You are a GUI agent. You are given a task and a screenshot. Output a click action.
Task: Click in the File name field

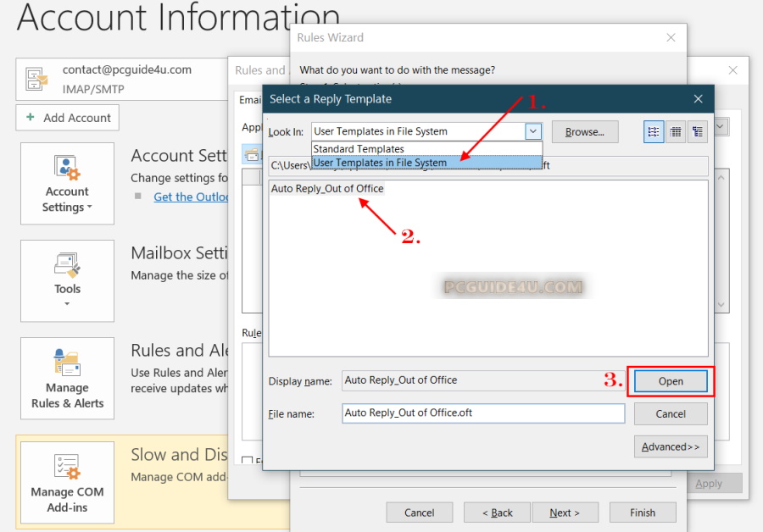click(483, 413)
